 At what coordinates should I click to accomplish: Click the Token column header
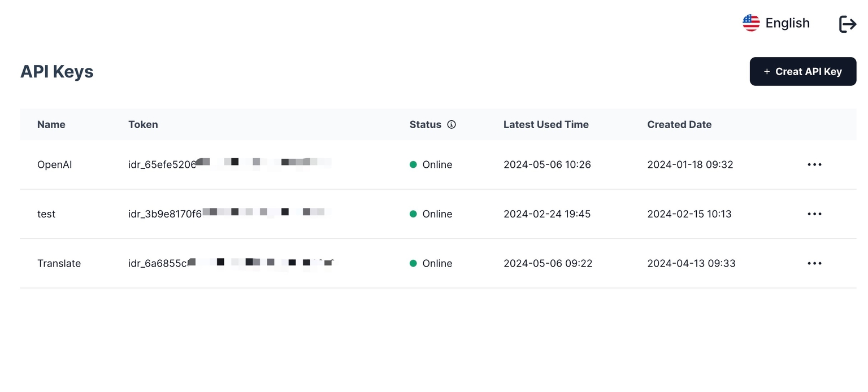[x=143, y=125]
